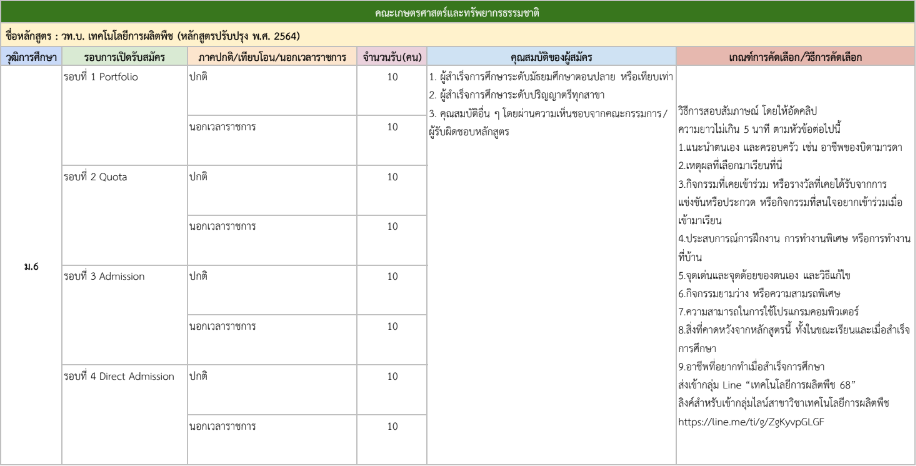Click the ภาคปกติ/เทียบโอน/นอกเวลาราชการ column header
916x466 pixels.
click(272, 57)
